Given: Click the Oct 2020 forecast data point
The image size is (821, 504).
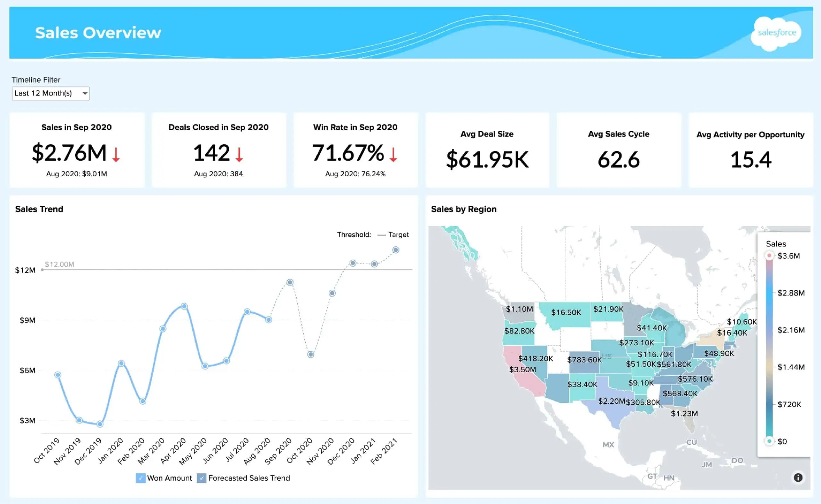Looking at the screenshot, I should pyautogui.click(x=310, y=354).
